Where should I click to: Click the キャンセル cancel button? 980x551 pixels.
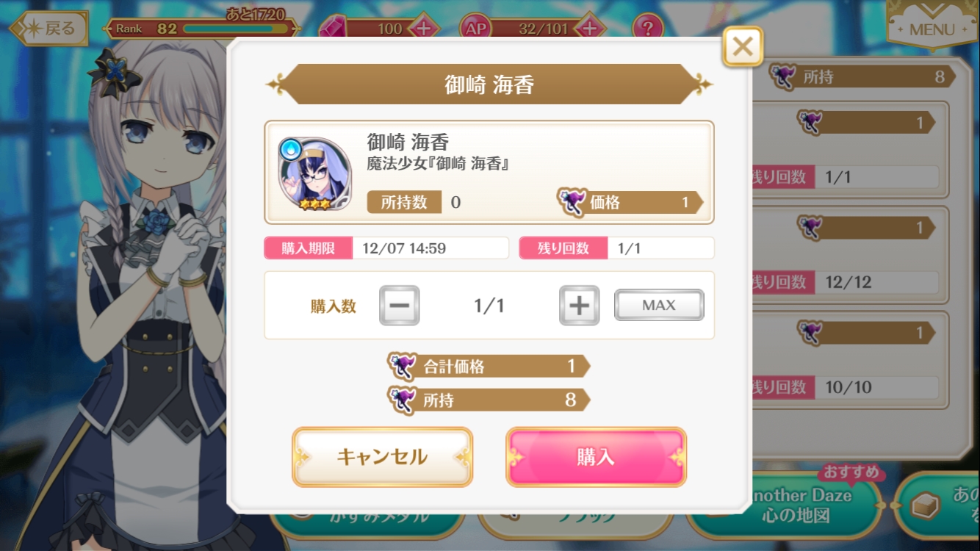pos(382,457)
